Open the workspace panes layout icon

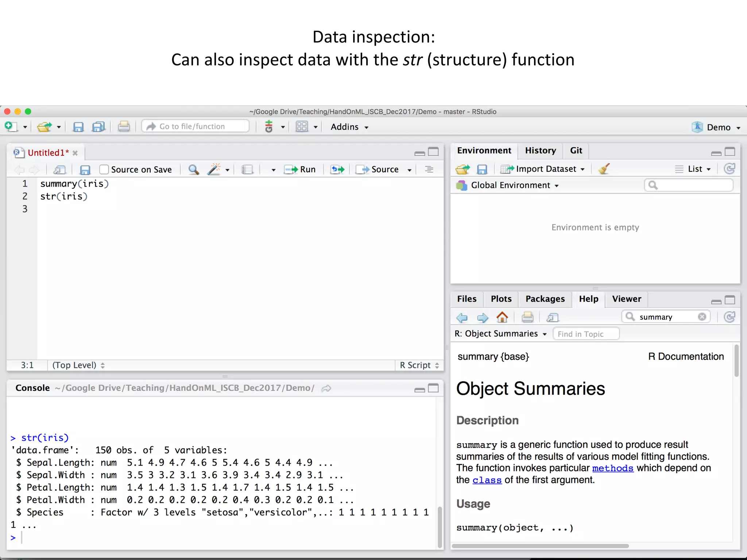pyautogui.click(x=302, y=127)
